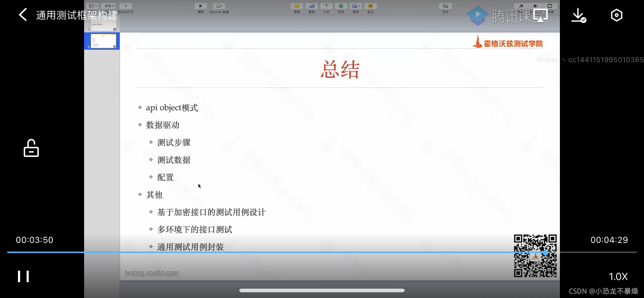The width and height of the screenshot is (644, 298).
Task: Click bullet text 测试步骤
Action: 174,143
